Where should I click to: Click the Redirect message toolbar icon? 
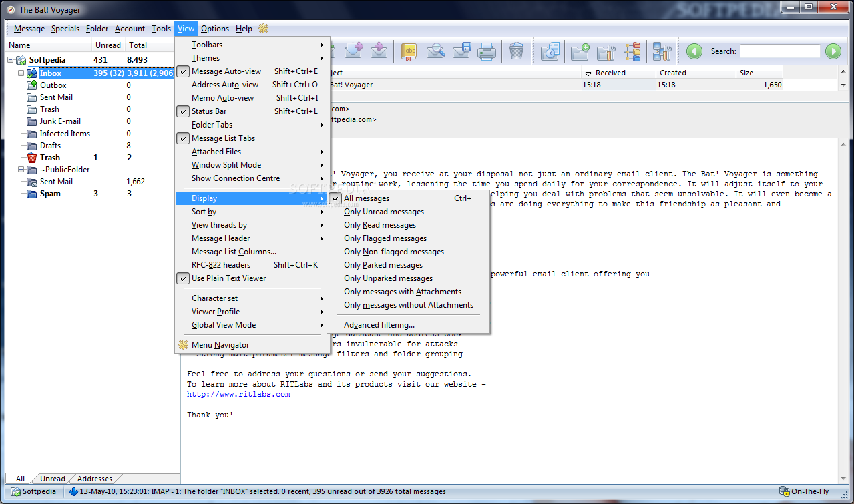coord(379,51)
